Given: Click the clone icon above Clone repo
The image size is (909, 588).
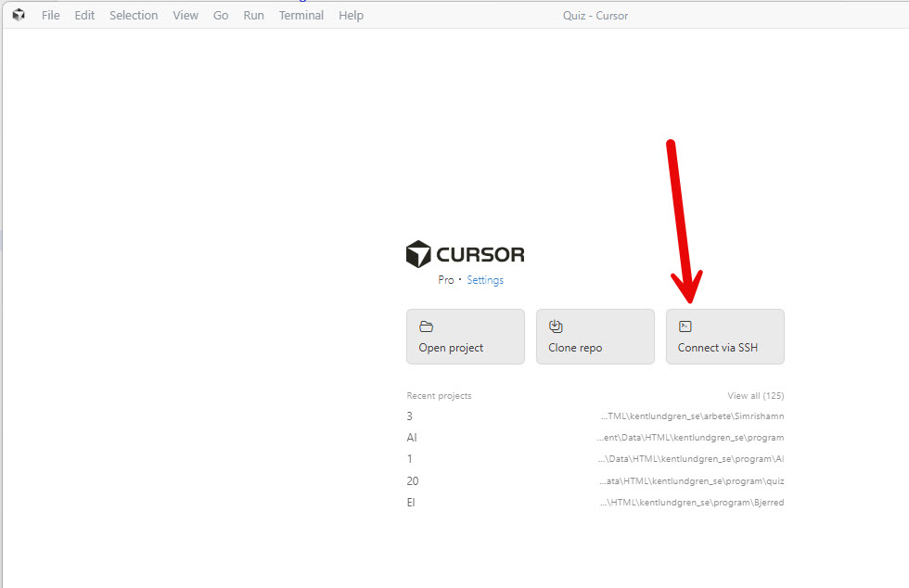Looking at the screenshot, I should (x=556, y=326).
